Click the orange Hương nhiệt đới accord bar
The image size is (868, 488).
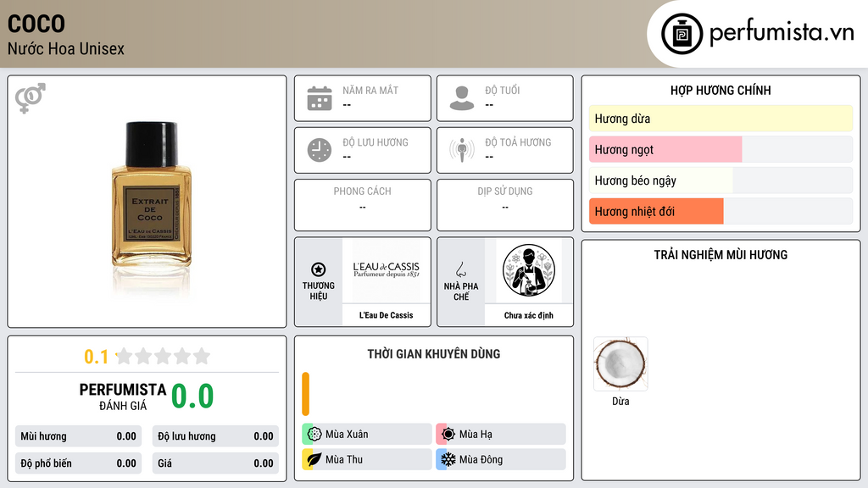[656, 211]
